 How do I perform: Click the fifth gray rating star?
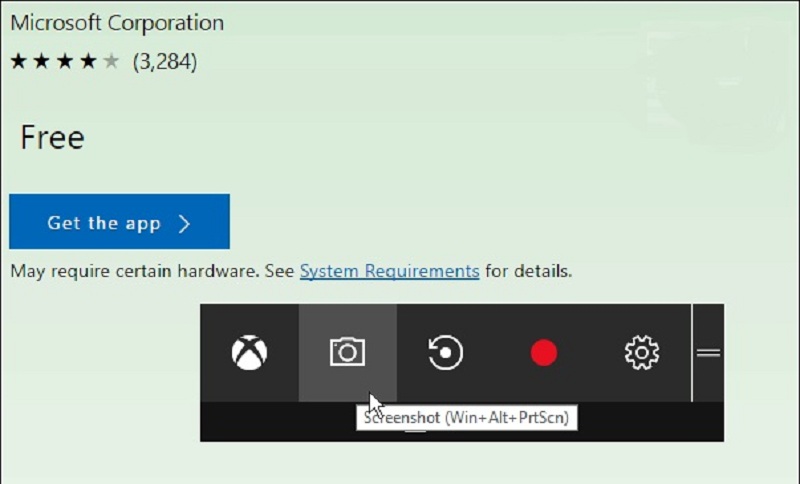point(111,62)
